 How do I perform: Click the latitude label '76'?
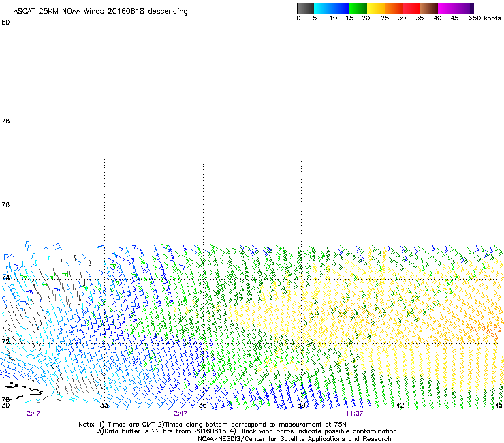pyautogui.click(x=5, y=204)
